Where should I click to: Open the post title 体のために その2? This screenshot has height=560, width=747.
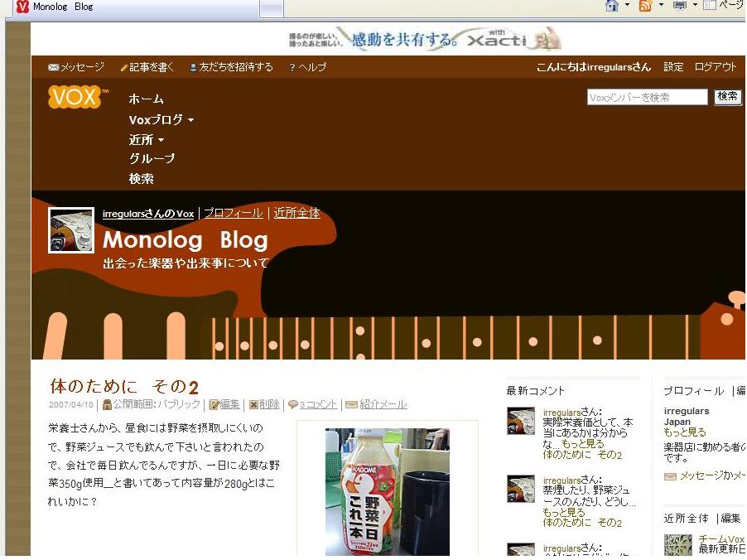tap(124, 387)
